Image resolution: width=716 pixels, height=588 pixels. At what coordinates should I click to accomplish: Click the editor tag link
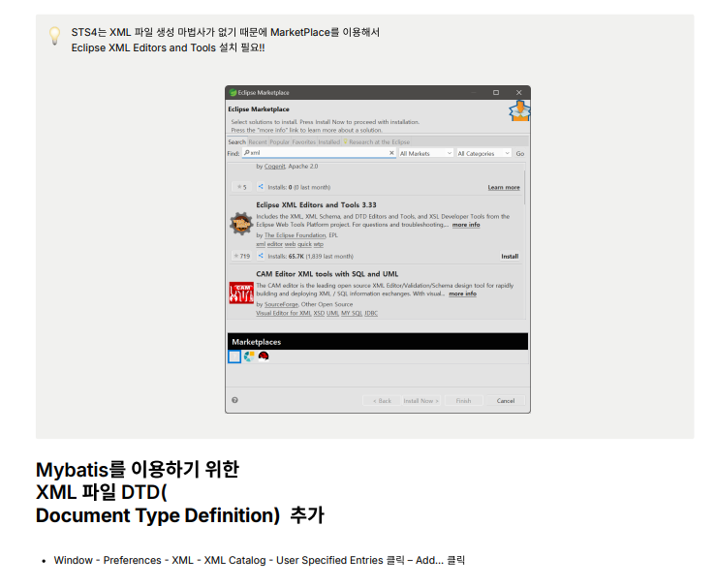pos(275,244)
